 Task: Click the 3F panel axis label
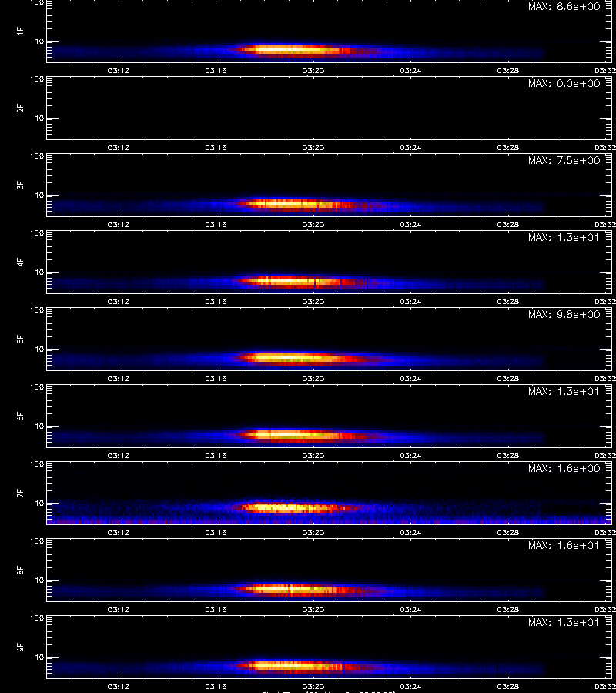tap(20, 185)
